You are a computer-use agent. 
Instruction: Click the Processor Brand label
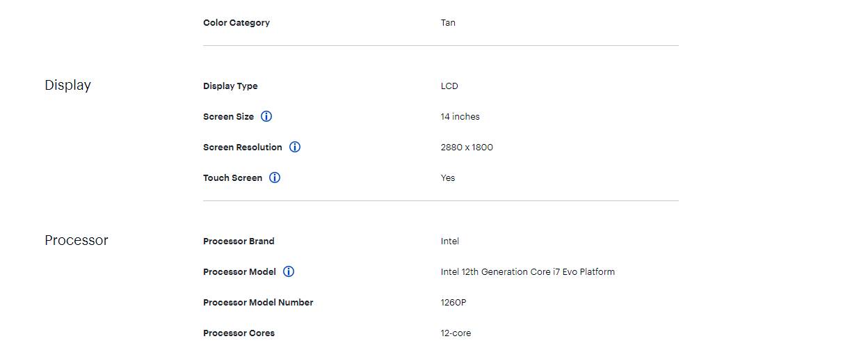tap(239, 241)
